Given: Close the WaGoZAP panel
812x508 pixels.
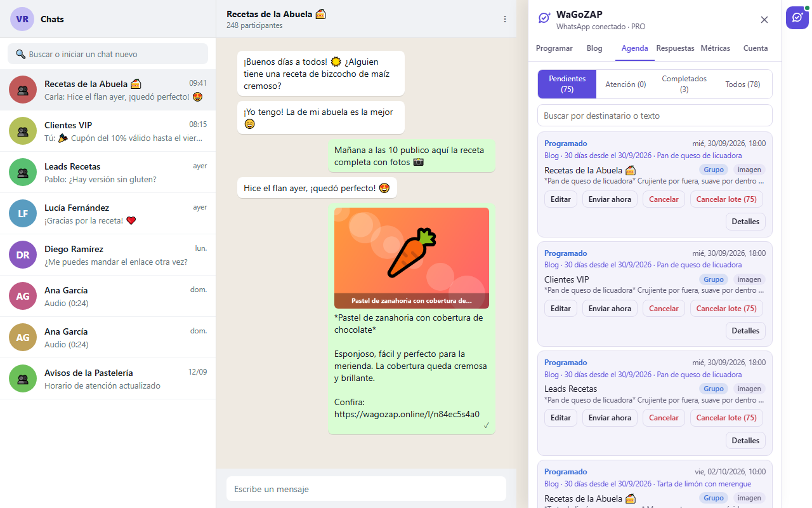Looking at the screenshot, I should coord(764,20).
